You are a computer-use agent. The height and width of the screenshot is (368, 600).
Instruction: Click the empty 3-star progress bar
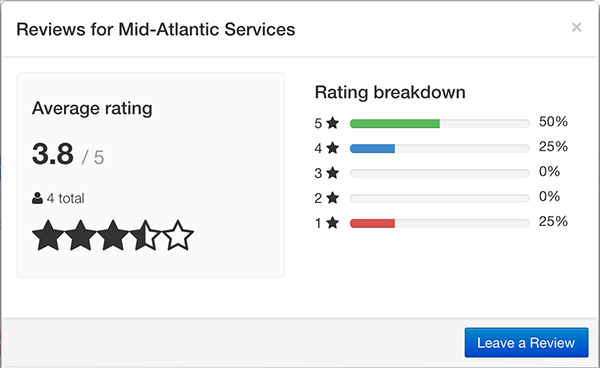440,173
